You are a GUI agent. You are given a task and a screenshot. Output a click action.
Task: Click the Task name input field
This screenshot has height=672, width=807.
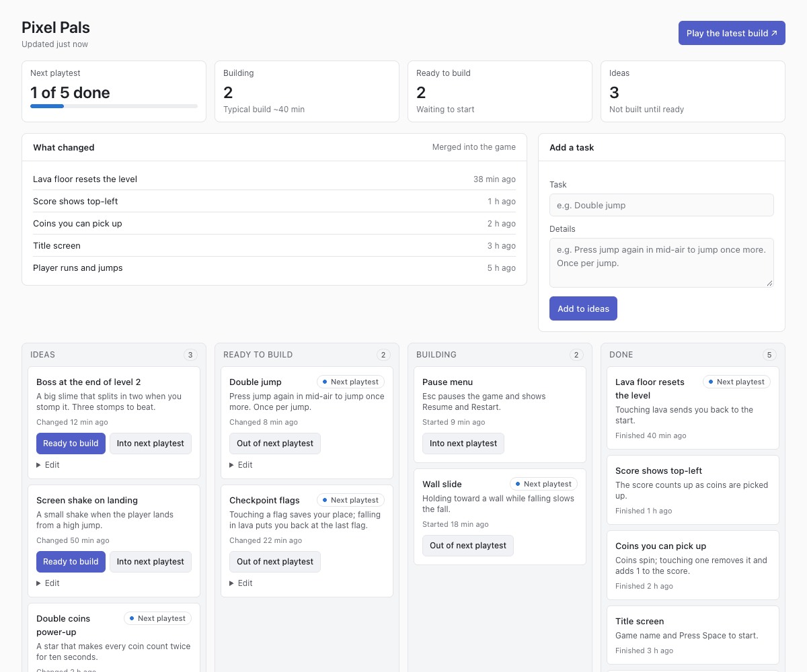pos(661,205)
